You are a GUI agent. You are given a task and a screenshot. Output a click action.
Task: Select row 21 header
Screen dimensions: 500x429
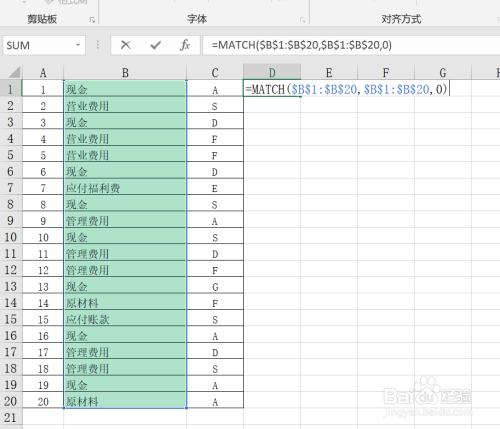coord(11,417)
